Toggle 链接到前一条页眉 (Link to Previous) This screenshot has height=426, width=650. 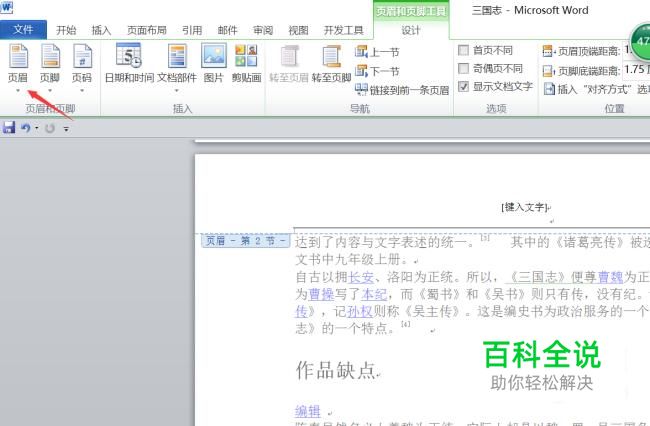point(402,90)
